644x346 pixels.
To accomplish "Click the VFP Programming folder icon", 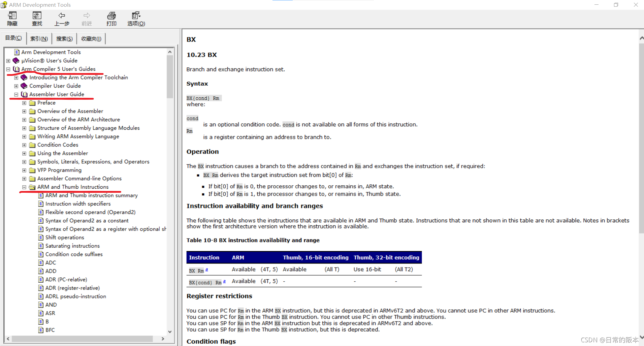I will 32,170.
